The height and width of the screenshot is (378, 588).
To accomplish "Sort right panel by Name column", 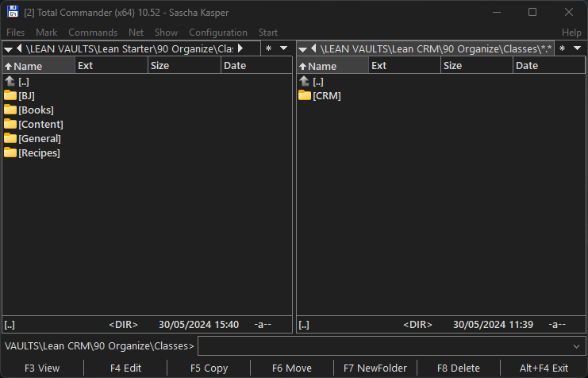I will point(333,66).
